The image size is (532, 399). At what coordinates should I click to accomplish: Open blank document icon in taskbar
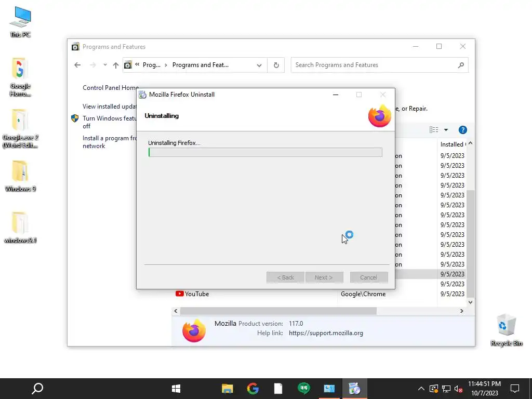tap(278, 389)
